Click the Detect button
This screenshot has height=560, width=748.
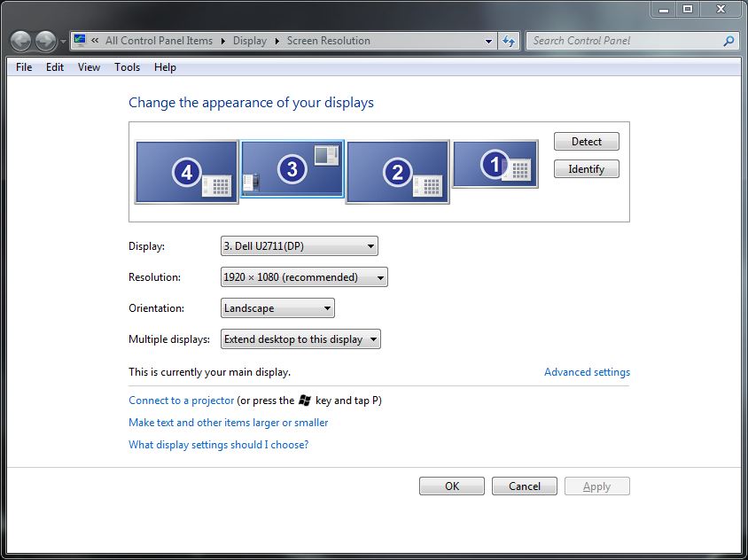(x=587, y=142)
